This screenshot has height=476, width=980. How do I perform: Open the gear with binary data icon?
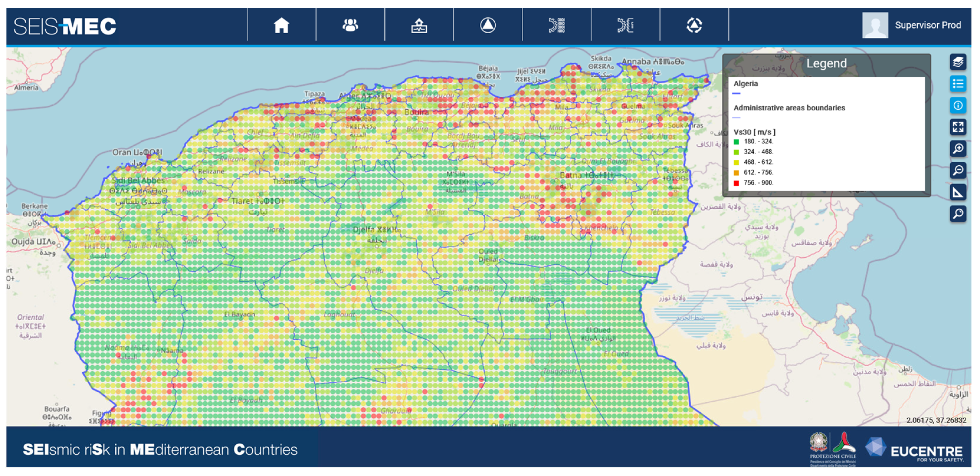point(556,25)
